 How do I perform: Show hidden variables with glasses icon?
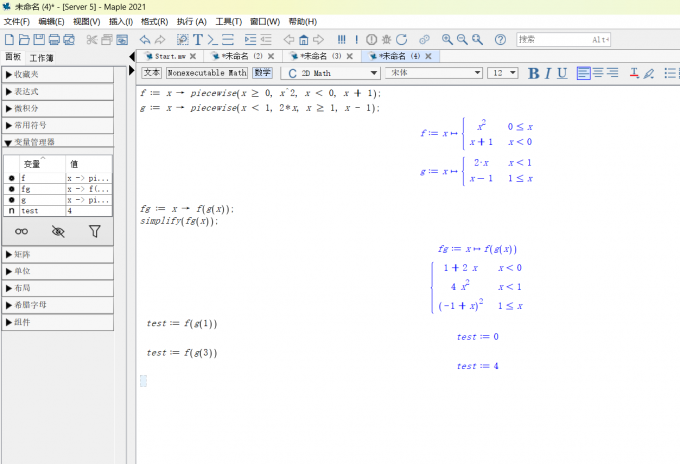coord(21,231)
